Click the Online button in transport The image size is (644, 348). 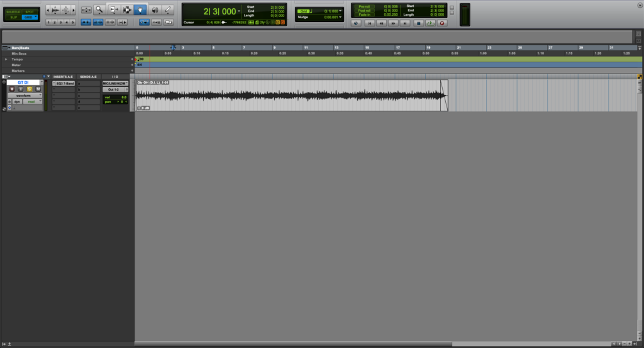(x=356, y=23)
